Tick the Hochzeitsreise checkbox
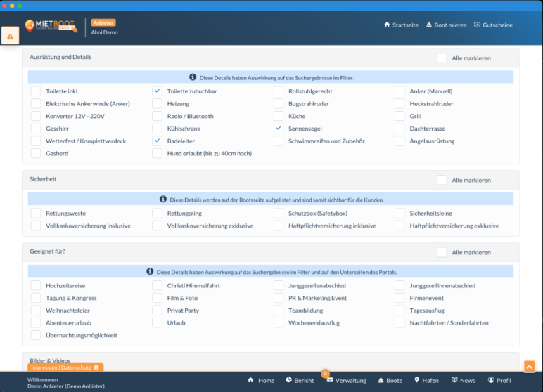 click(36, 286)
